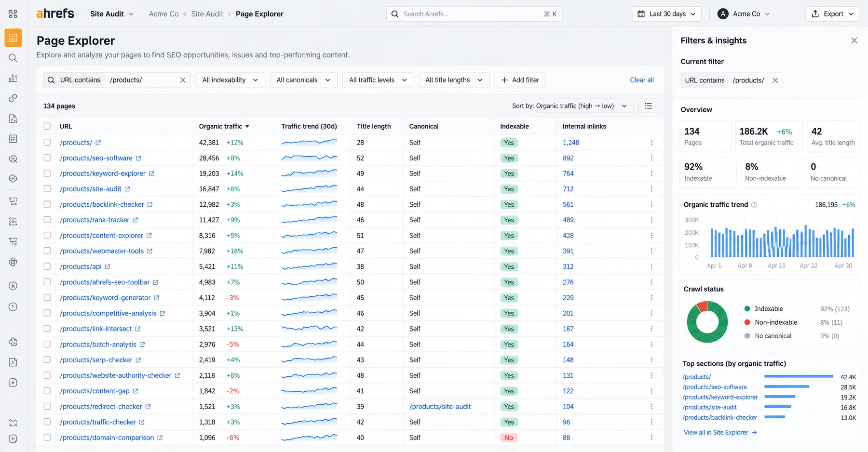The height and width of the screenshot is (452, 868).
Task: Tick checkbox for /products/keyword-generator
Action: [47, 298]
